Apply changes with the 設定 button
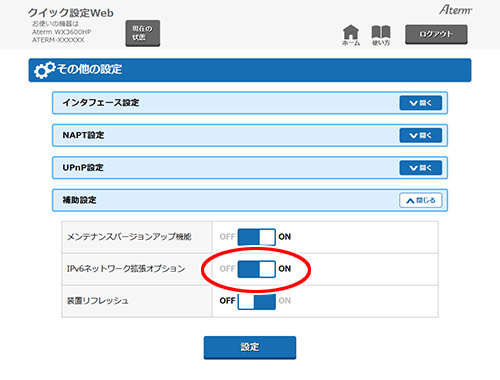This screenshot has width=500, height=380. [250, 347]
